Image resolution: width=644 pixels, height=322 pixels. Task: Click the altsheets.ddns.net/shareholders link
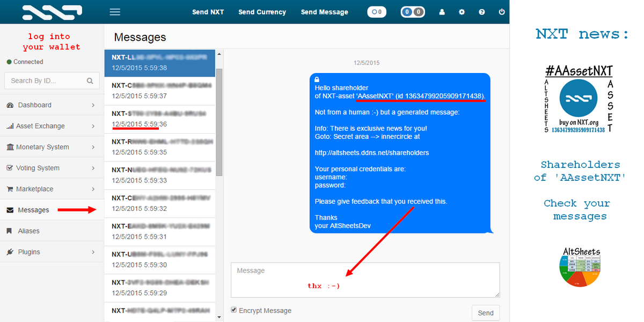coord(371,152)
